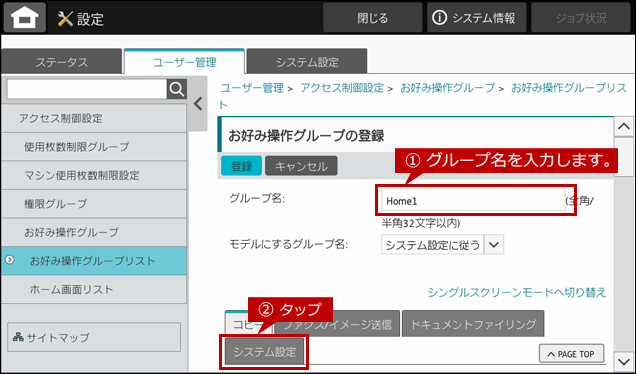Select the ドキュメントファイリング tab
The height and width of the screenshot is (374, 636).
[x=473, y=324]
